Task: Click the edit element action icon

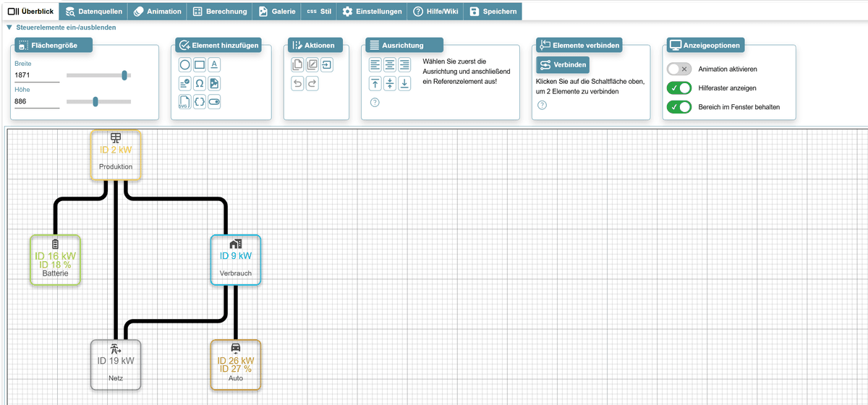Action: tap(312, 64)
